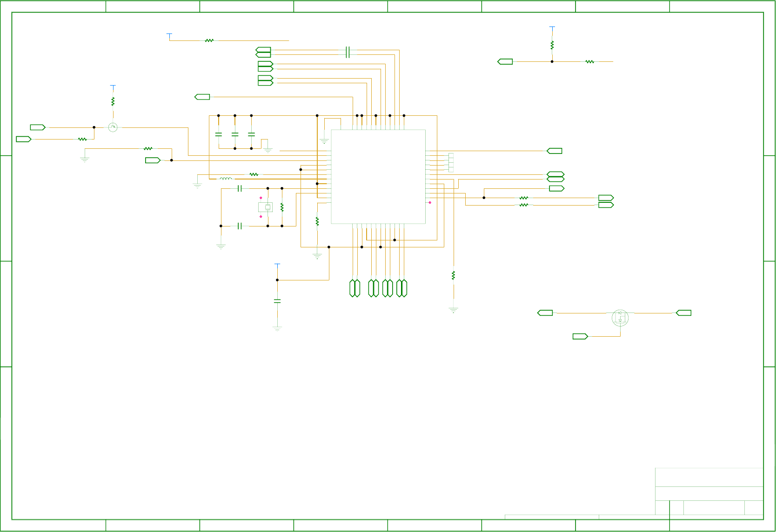Click ground symbol at the IC's top-left corner
Image resolution: width=776 pixels, height=532 pixels.
point(324,141)
